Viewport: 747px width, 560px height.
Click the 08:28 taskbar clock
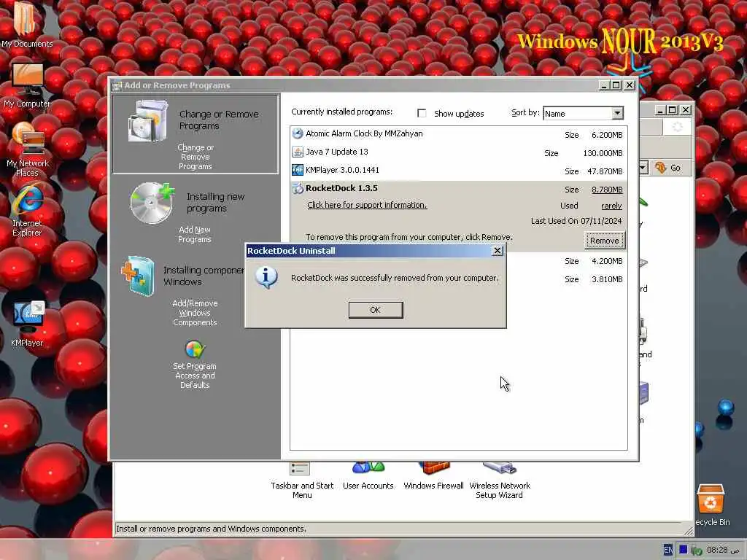[x=717, y=550]
